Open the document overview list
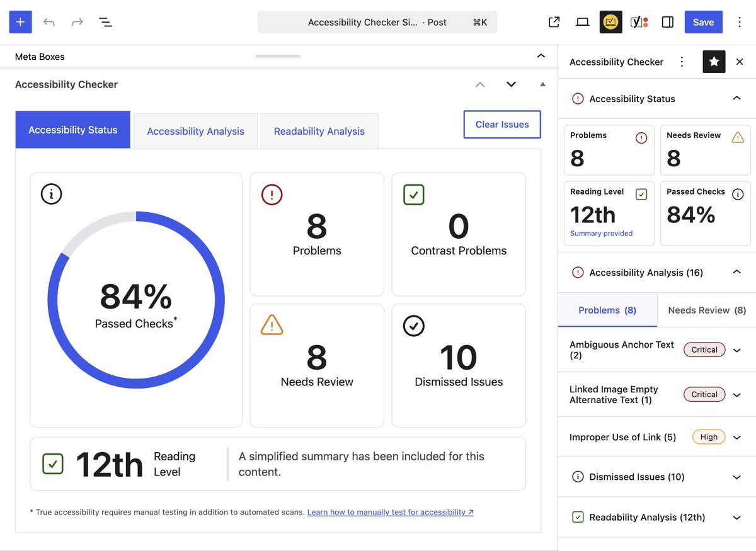Viewport: 756px width, 551px height. [105, 22]
